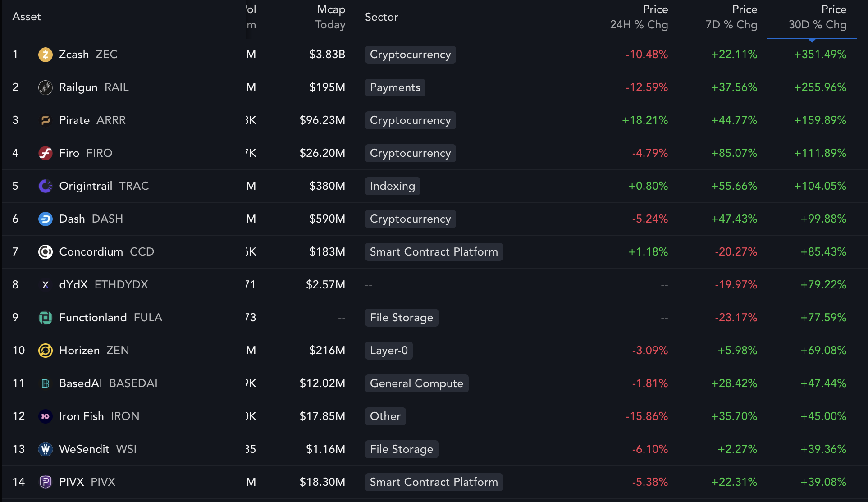
Task: Click the Dash blue logo icon
Action: click(x=45, y=219)
